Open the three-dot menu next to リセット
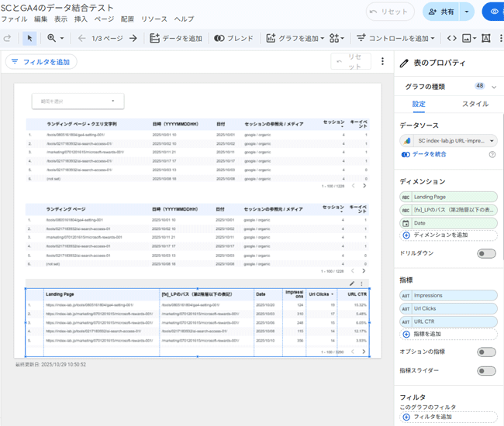The width and height of the screenshot is (504, 426). tap(382, 62)
